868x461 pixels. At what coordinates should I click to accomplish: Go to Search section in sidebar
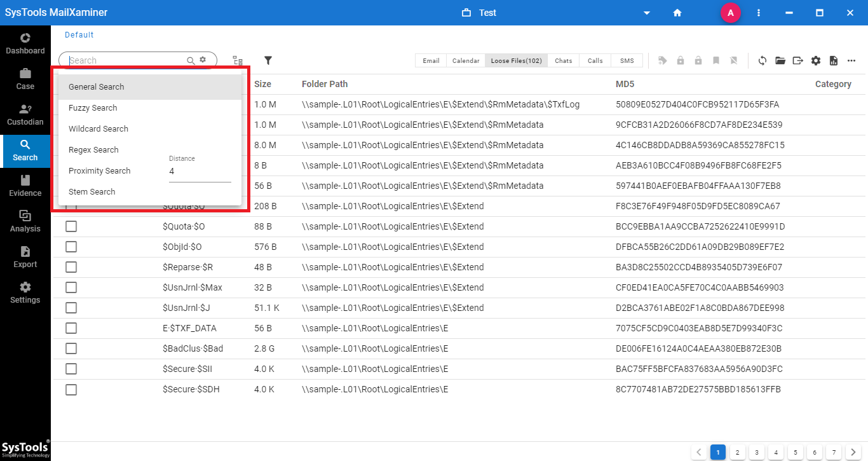(x=25, y=151)
